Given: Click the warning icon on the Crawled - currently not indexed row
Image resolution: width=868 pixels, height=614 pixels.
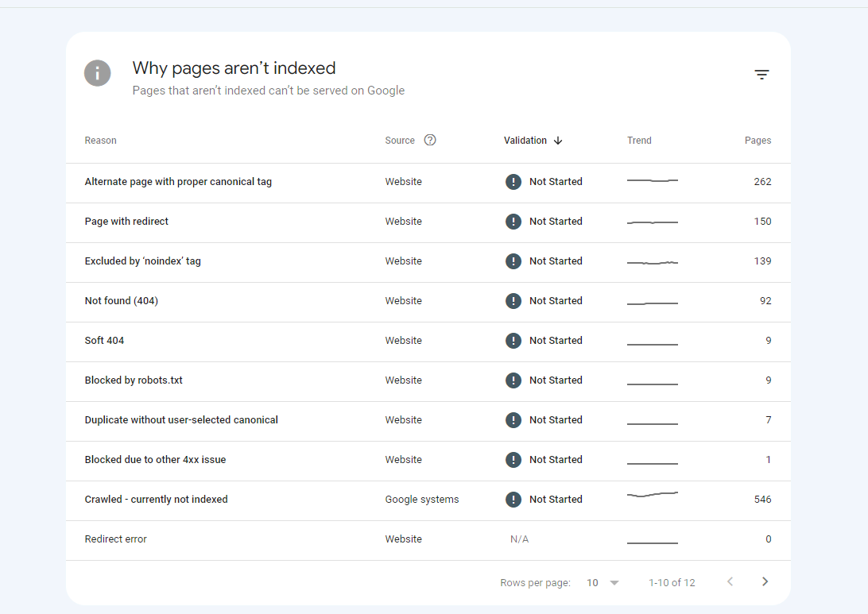Looking at the screenshot, I should point(513,499).
